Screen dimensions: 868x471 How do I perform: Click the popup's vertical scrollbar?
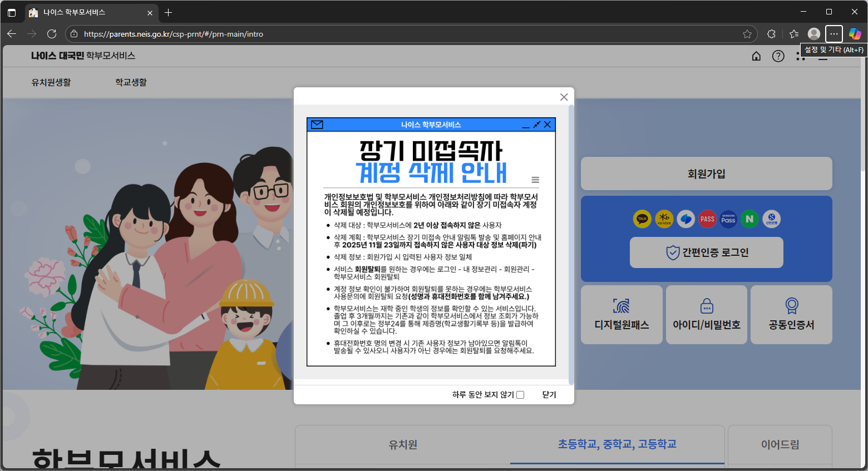coord(571,245)
